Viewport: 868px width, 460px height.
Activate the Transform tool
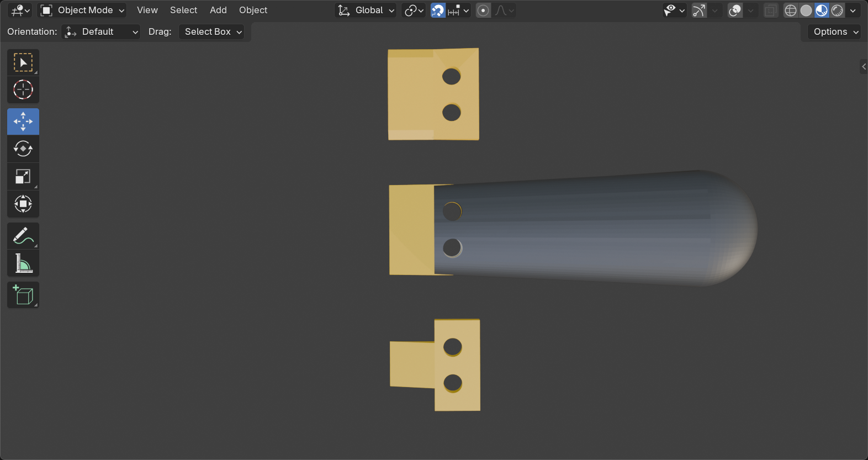pyautogui.click(x=23, y=204)
